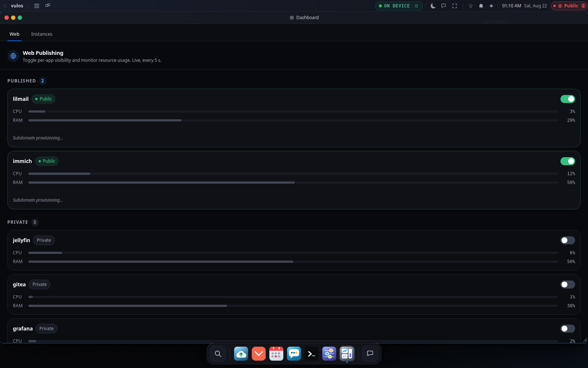Click the immich RAM usage bar
Viewport: 588px width, 368px height.
click(293, 183)
